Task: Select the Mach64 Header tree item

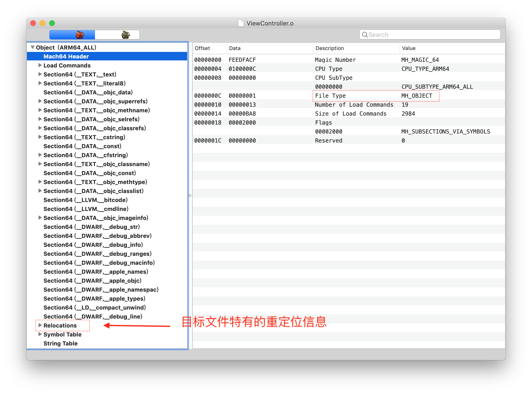Action: coord(66,56)
